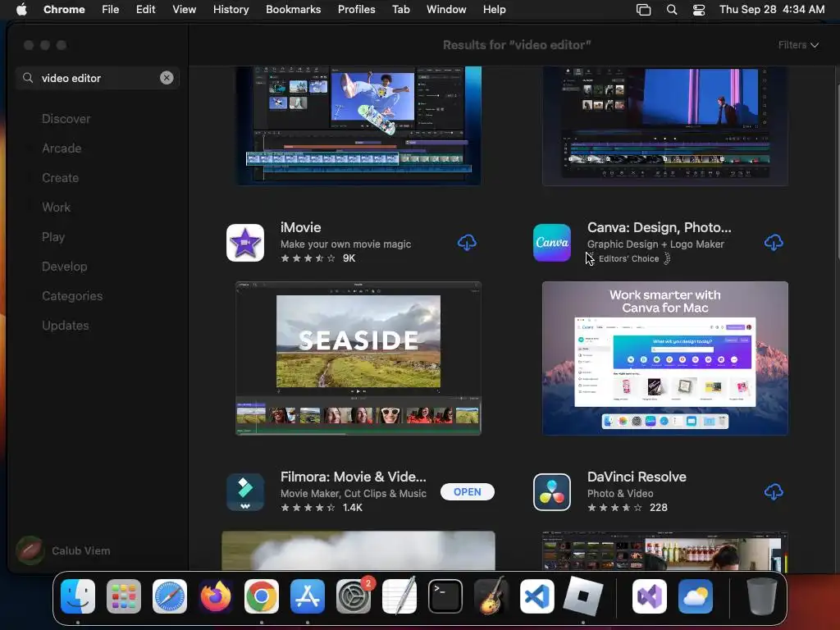Open the Tab menu
This screenshot has height=630, width=840.
click(x=400, y=10)
